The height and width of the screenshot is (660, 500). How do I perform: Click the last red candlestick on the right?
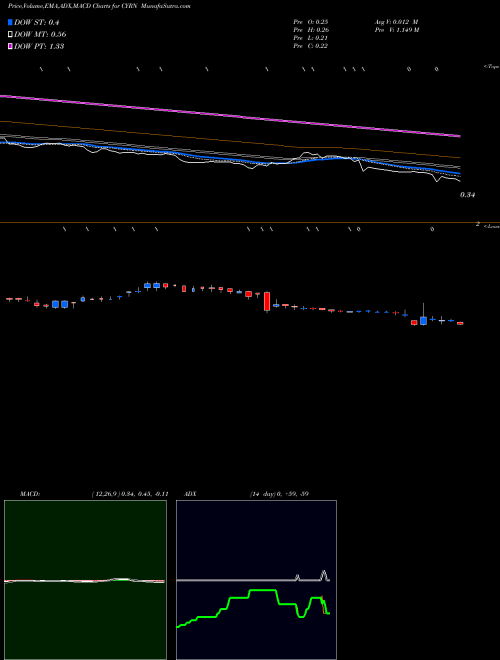click(x=460, y=323)
